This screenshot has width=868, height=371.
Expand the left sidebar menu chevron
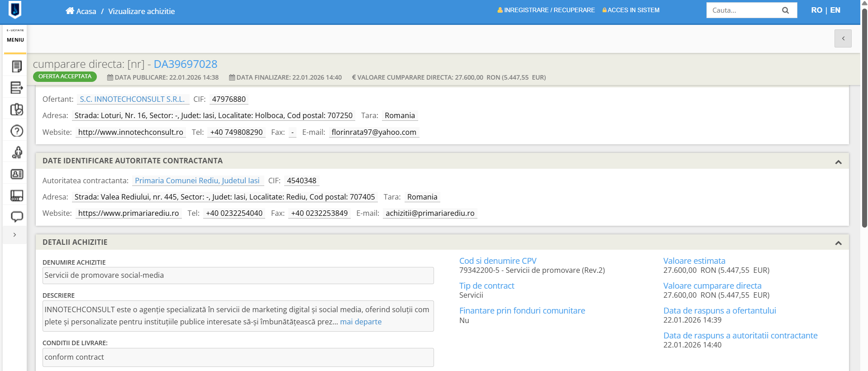click(15, 235)
